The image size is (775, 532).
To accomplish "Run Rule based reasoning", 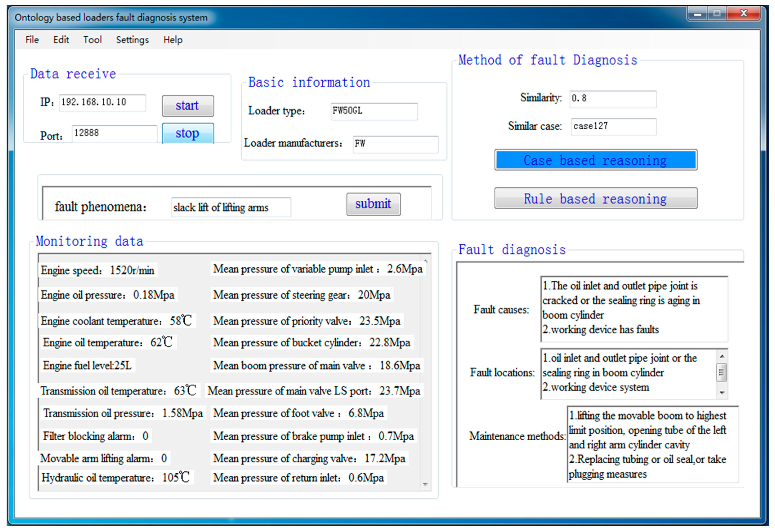I will coord(596,198).
